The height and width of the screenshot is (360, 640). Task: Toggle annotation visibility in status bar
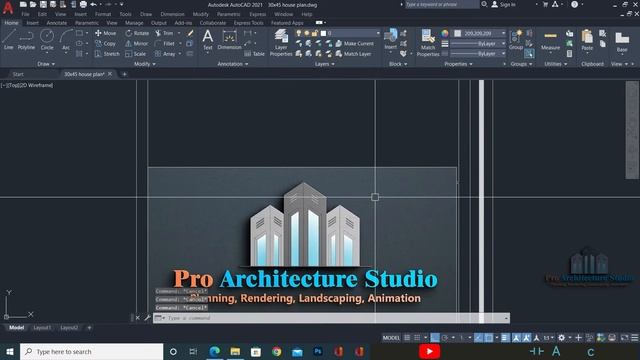point(516,338)
